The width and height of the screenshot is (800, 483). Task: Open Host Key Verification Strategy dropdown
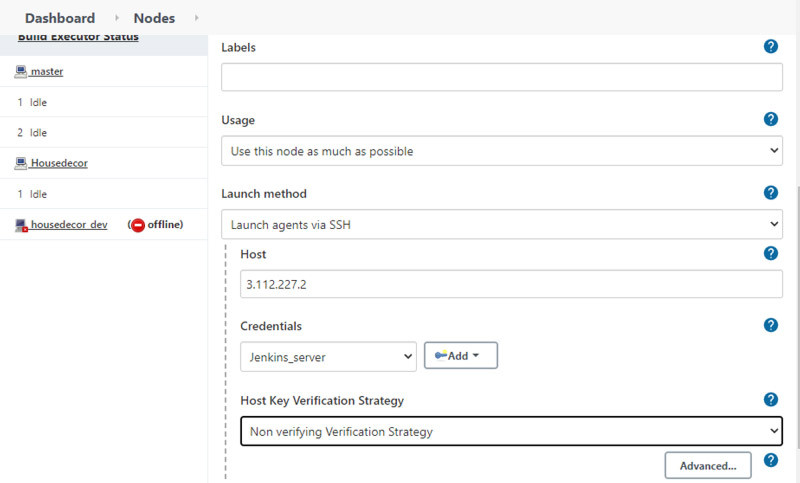click(511, 431)
